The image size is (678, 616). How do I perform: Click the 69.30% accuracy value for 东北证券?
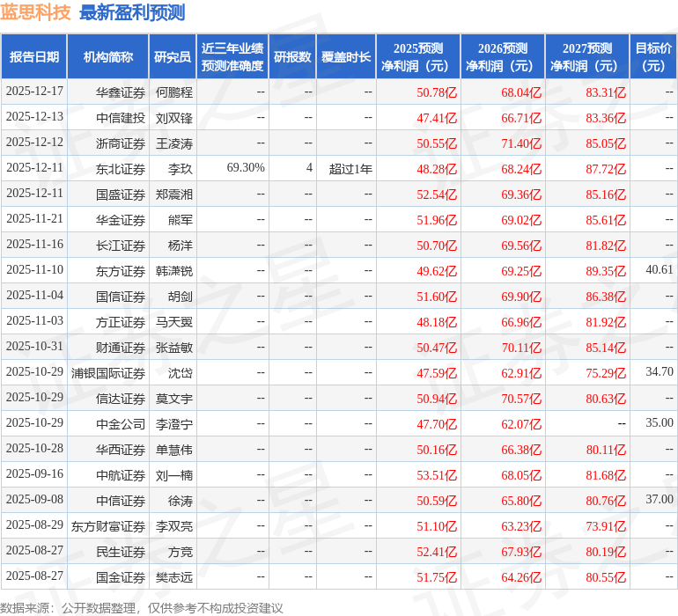[246, 168]
